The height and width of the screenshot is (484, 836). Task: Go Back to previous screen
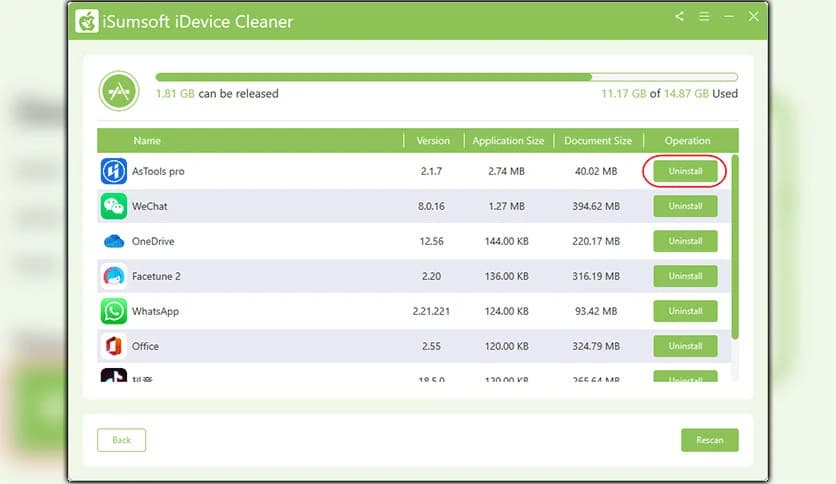coord(122,440)
